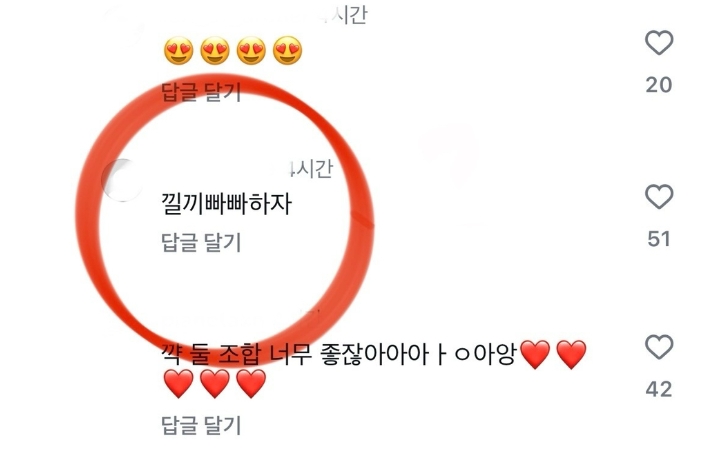This screenshot has width=713, height=467.
Task: Open the 20 likes count
Action: (659, 85)
